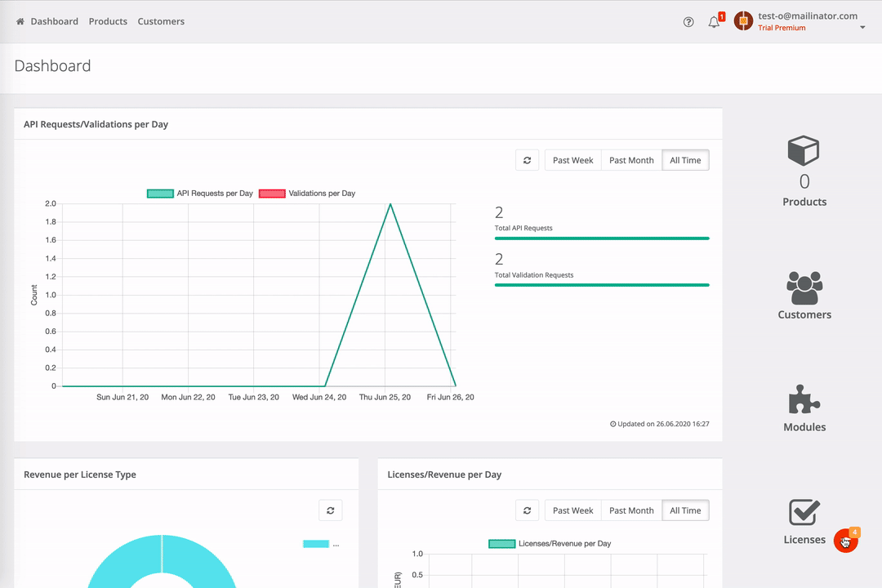
Task: Open the red chat widget bubble
Action: point(845,541)
